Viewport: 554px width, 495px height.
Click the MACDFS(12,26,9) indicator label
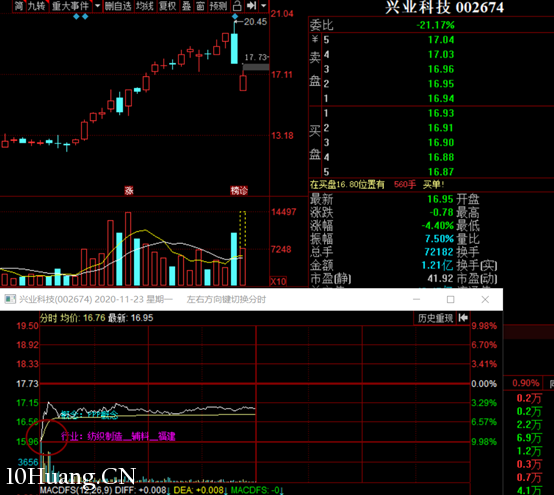pos(76,490)
